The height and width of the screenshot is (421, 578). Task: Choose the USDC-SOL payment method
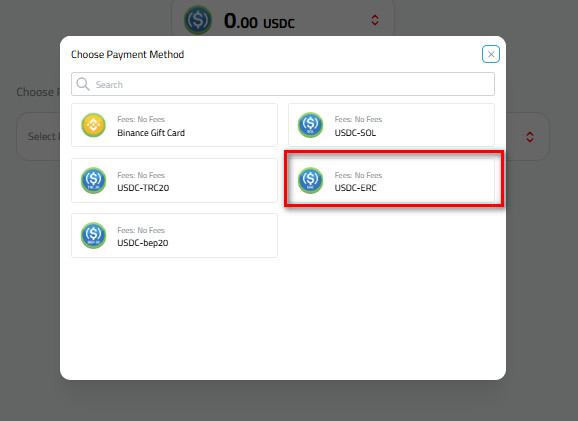(x=391, y=125)
